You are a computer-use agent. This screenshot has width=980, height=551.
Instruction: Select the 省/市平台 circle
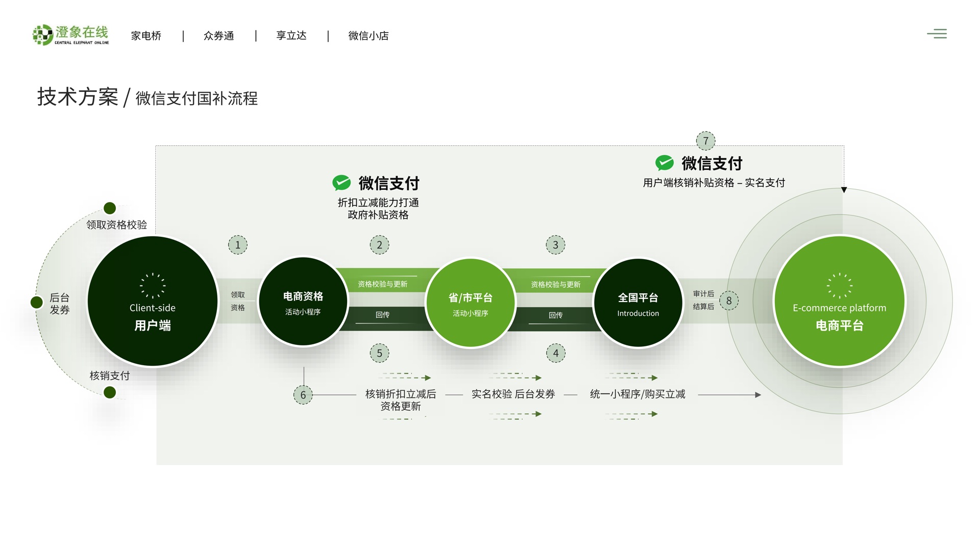pyautogui.click(x=471, y=303)
